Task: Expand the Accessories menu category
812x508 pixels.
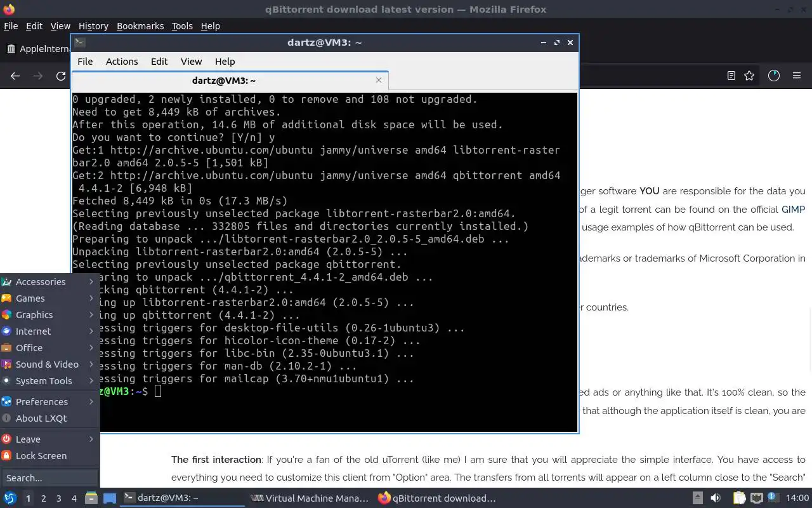Action: (x=49, y=281)
